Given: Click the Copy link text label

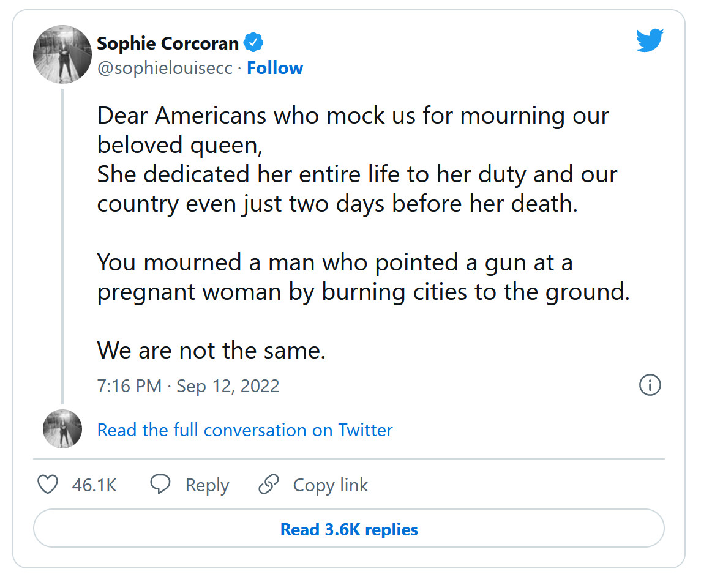Looking at the screenshot, I should coord(331,485).
